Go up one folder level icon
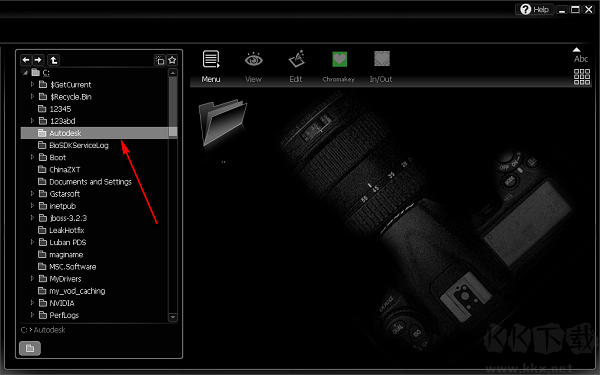 54,60
